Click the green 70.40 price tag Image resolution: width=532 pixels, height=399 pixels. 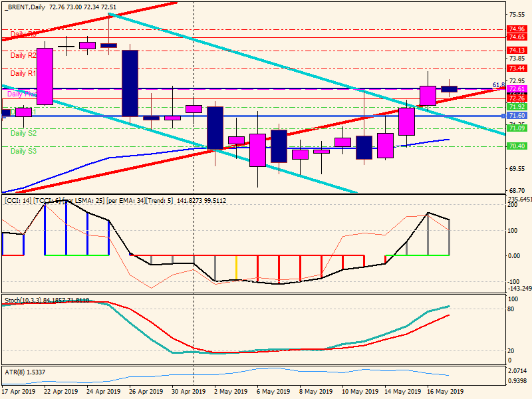[x=517, y=146]
